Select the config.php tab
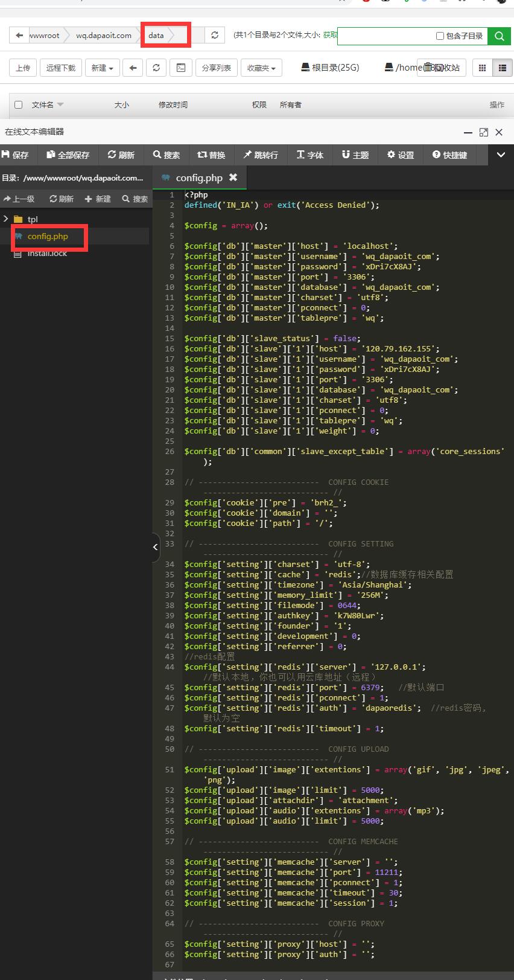The image size is (514, 980). click(x=199, y=178)
